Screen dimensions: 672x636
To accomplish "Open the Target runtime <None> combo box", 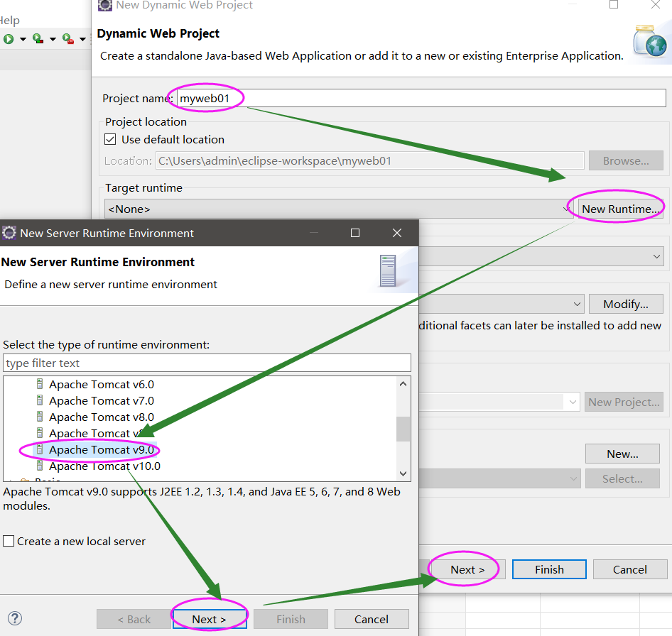I will pyautogui.click(x=339, y=209).
